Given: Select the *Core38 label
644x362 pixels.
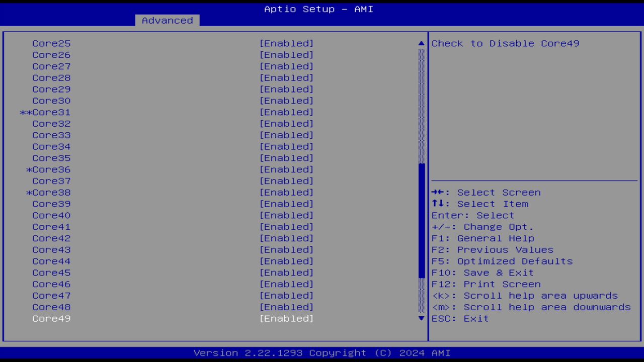Looking at the screenshot, I should point(48,193).
